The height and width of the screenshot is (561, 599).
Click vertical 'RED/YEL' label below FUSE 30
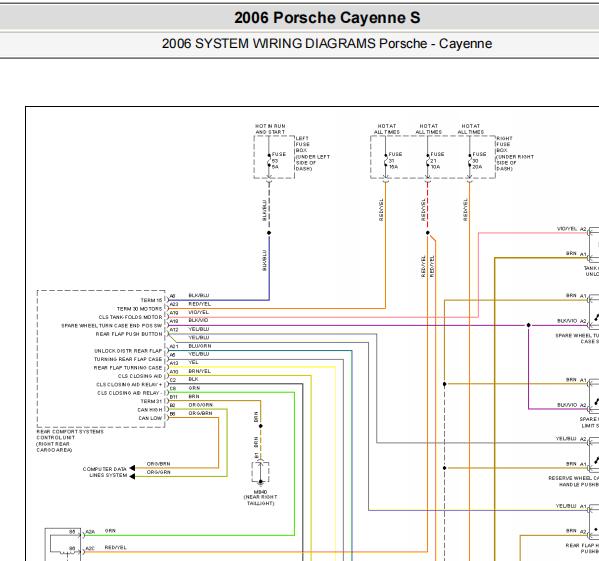pos(465,209)
